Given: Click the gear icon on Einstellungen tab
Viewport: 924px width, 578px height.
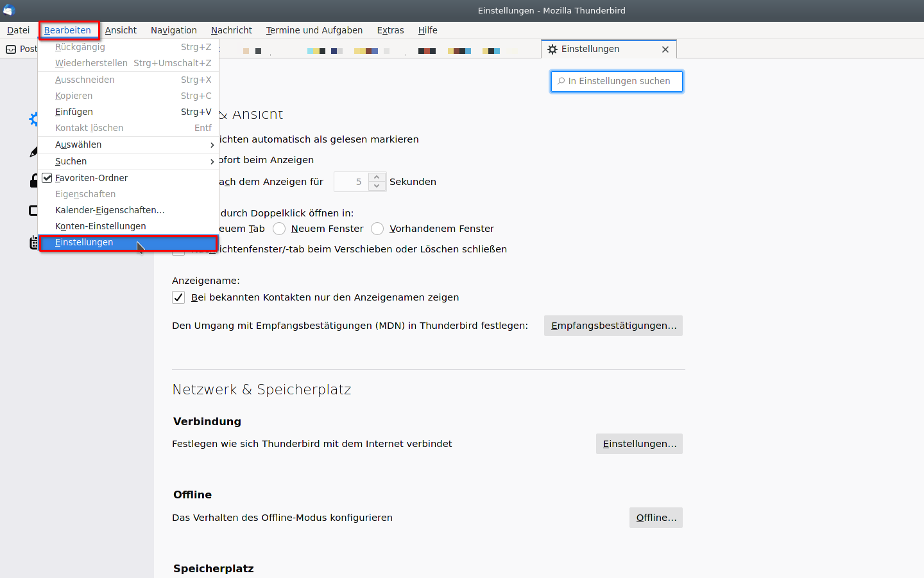Looking at the screenshot, I should pos(552,49).
